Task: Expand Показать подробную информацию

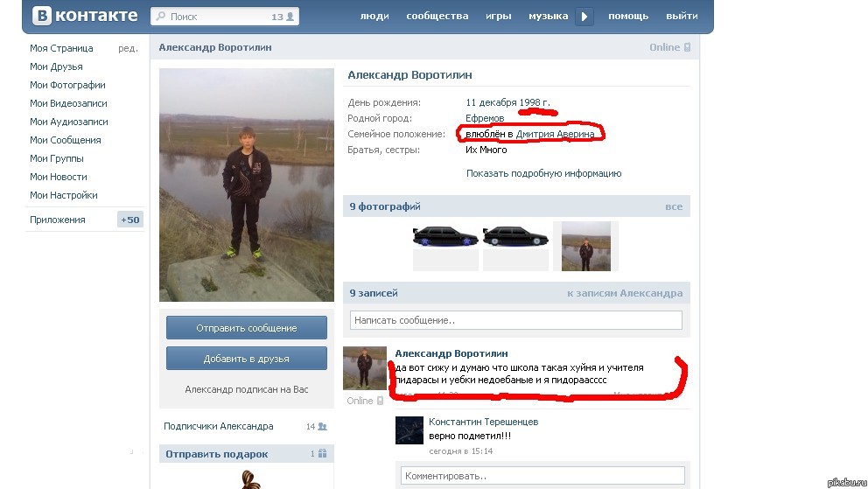Action: tap(543, 173)
